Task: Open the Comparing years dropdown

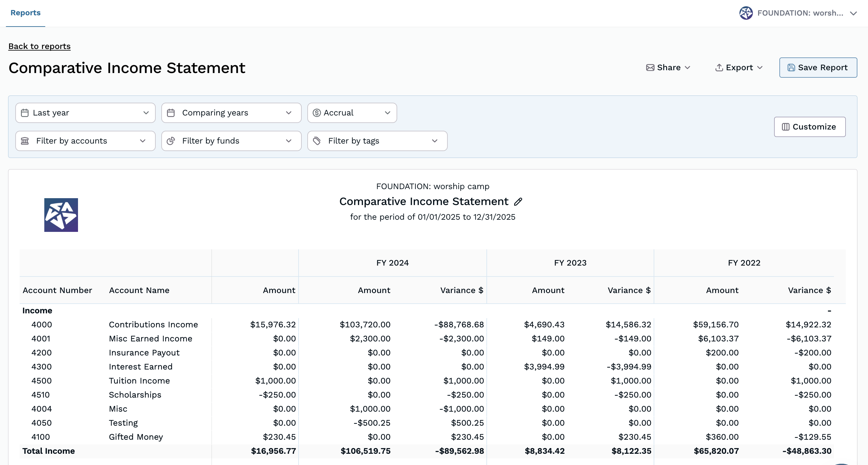Action: pyautogui.click(x=231, y=113)
